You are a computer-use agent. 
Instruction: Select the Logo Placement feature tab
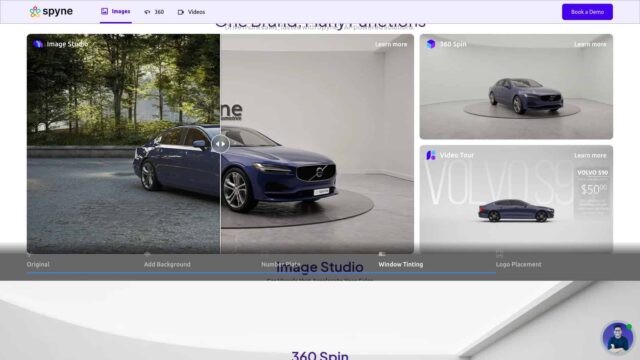[x=518, y=264]
